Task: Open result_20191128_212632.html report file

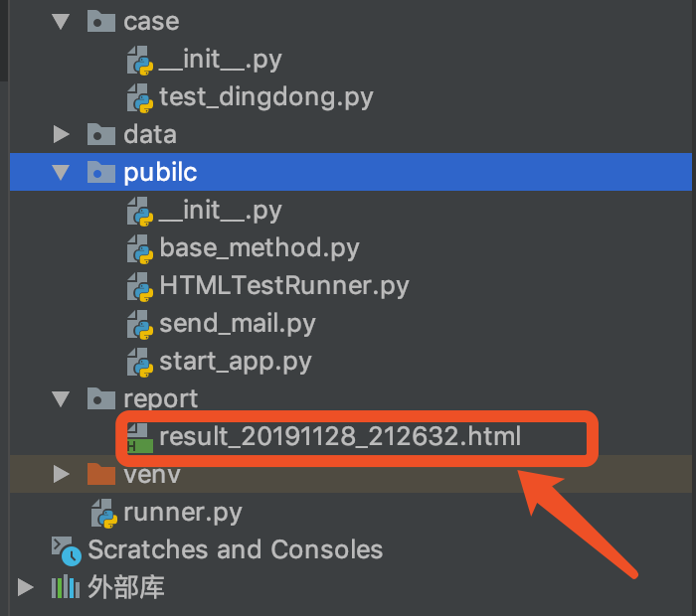Action: [x=340, y=437]
